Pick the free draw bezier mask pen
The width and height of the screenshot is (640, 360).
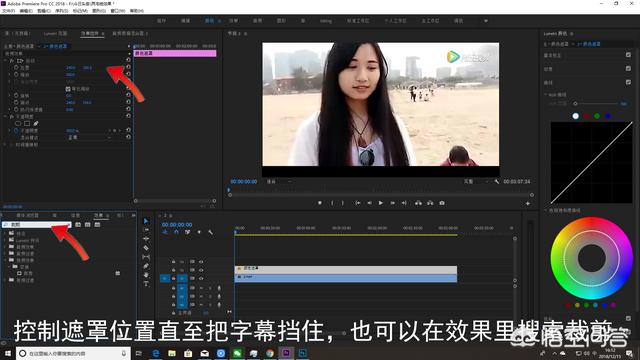(x=36, y=123)
